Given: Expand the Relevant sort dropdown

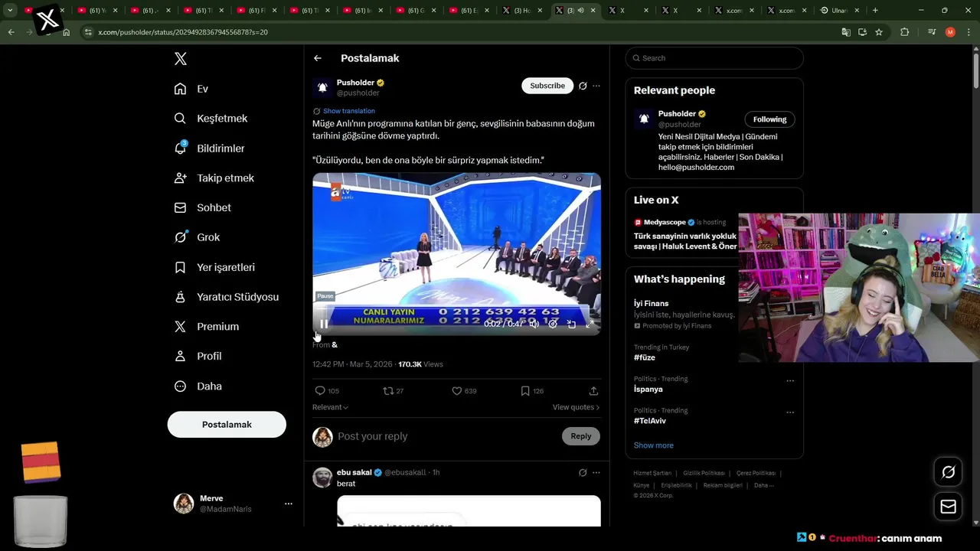Looking at the screenshot, I should click(x=330, y=407).
